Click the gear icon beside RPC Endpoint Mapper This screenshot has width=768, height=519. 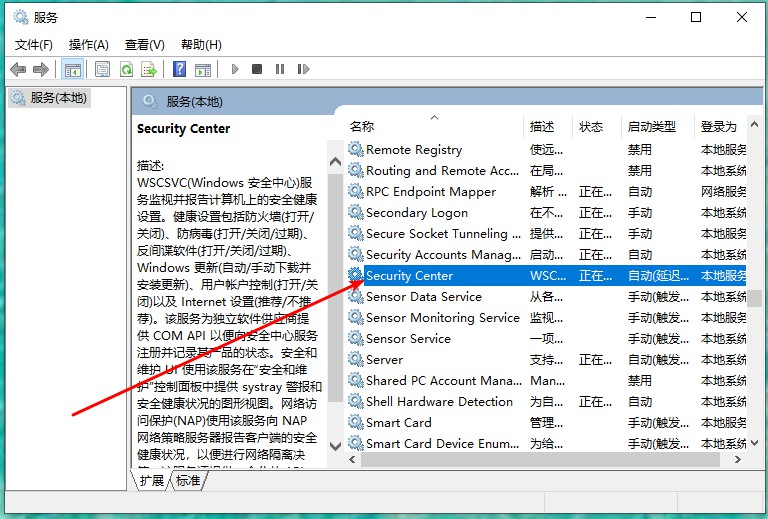(356, 191)
